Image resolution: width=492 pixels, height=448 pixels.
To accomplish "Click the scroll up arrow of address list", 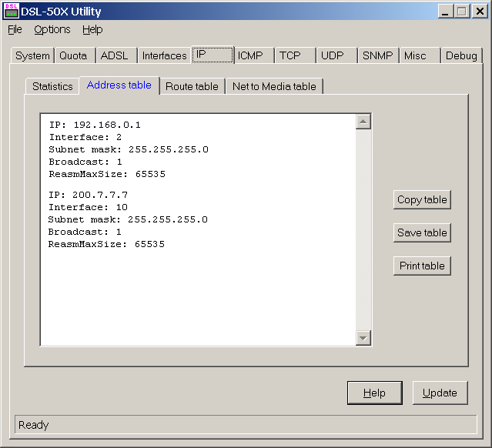I will coord(363,122).
